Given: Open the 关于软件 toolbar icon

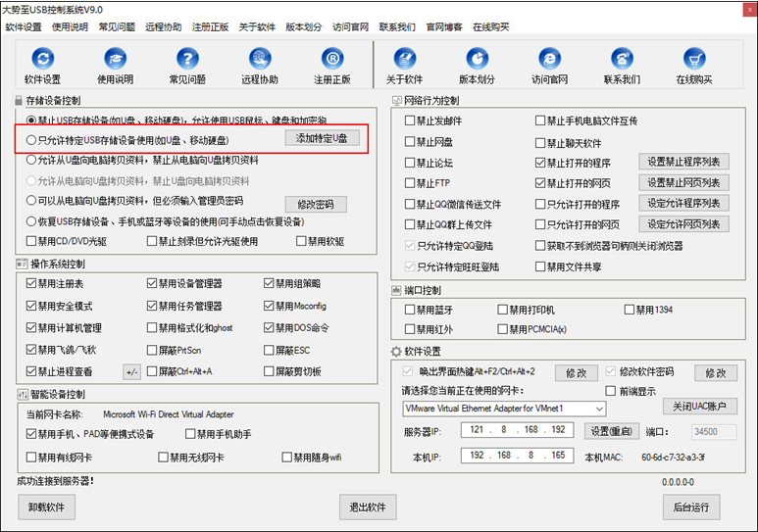Looking at the screenshot, I should pyautogui.click(x=404, y=60).
